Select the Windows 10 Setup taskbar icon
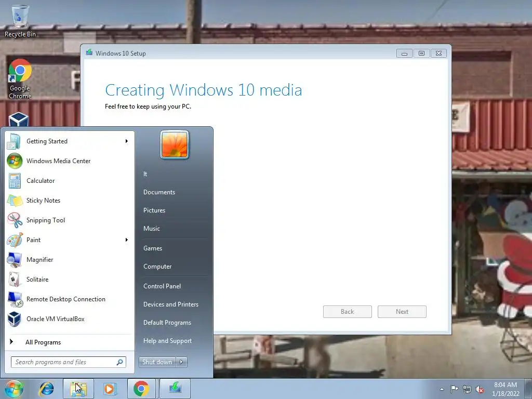The width and height of the screenshot is (532, 399). (x=175, y=389)
